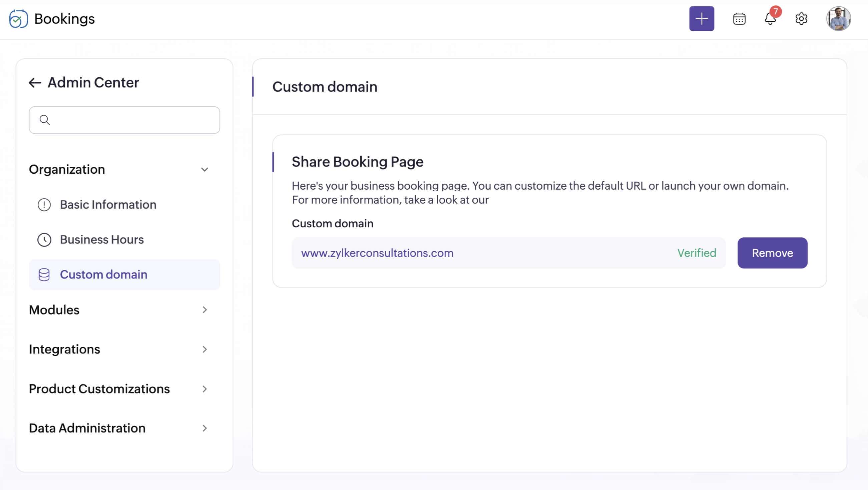
Task: Click the search magnifier icon
Action: [x=44, y=120]
